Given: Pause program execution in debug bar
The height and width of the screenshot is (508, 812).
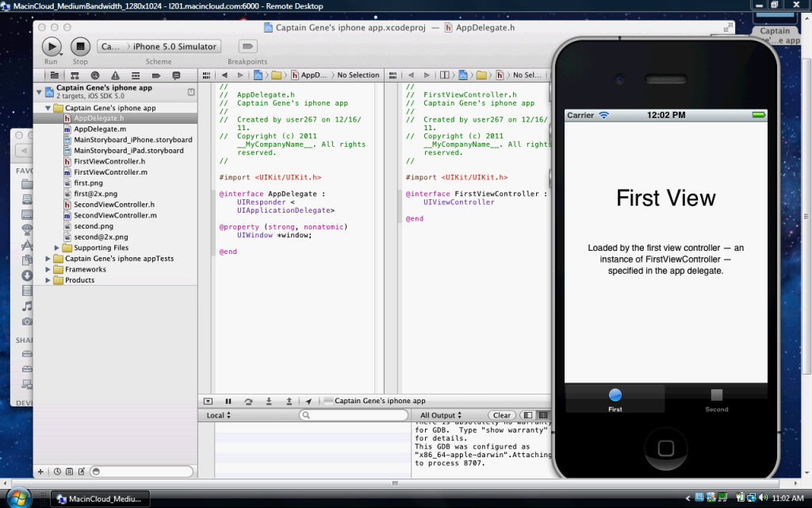Looking at the screenshot, I should [228, 402].
